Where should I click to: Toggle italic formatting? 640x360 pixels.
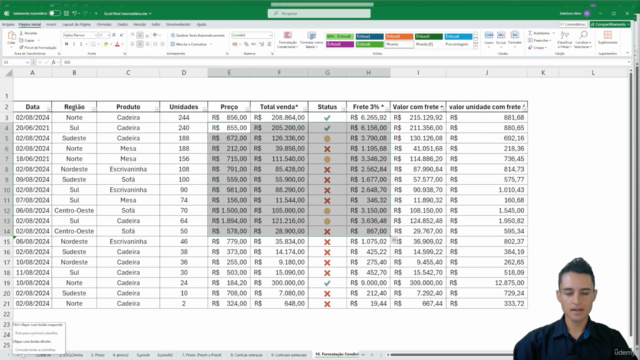tap(74, 44)
